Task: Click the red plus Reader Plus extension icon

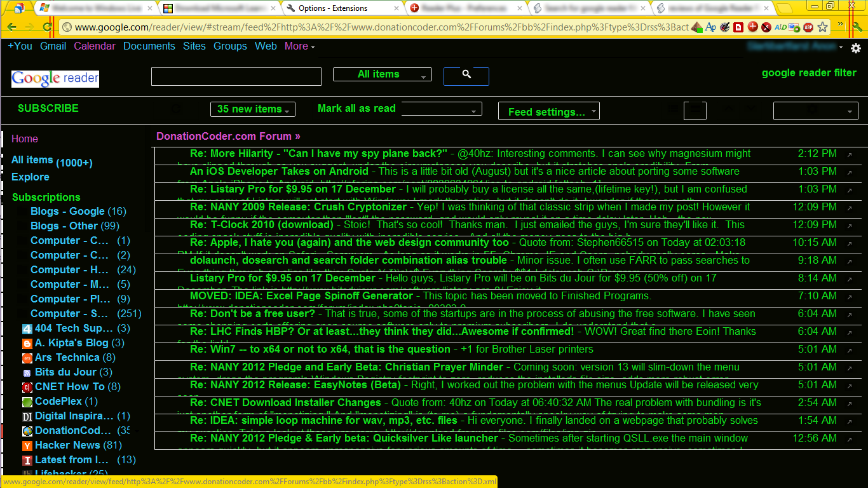Action: 752,27
